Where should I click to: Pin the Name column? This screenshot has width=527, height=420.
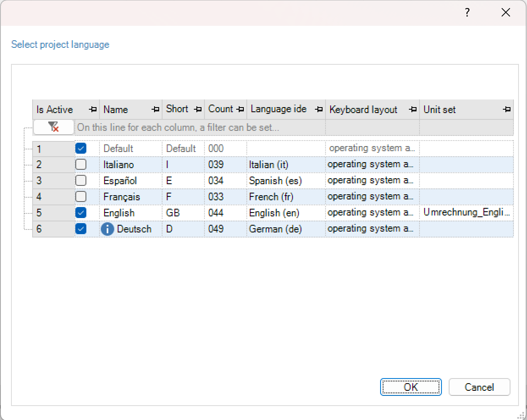[155, 110]
